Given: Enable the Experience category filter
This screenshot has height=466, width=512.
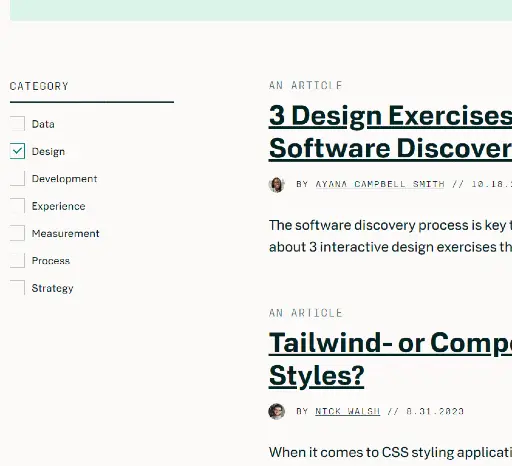Looking at the screenshot, I should pyautogui.click(x=17, y=206).
